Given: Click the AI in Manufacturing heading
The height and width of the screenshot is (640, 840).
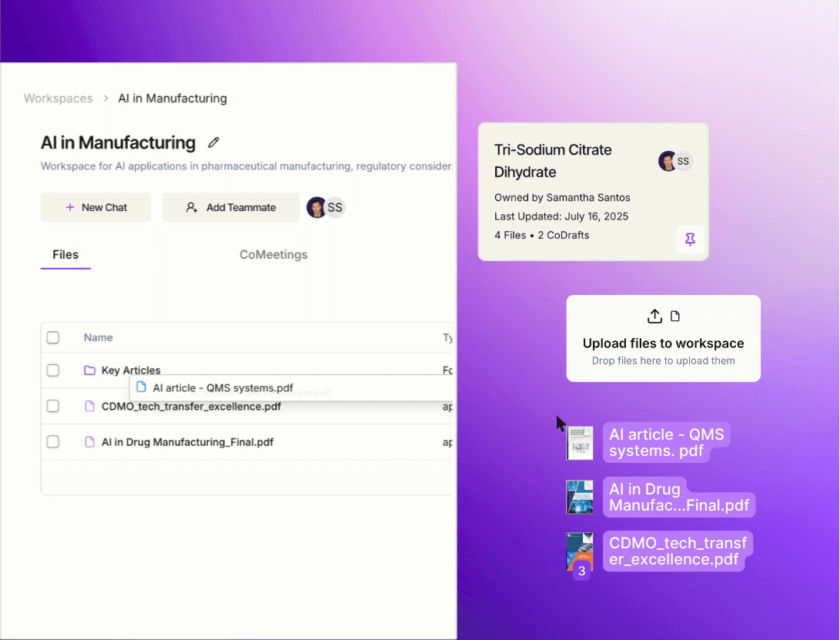Looking at the screenshot, I should [119, 142].
